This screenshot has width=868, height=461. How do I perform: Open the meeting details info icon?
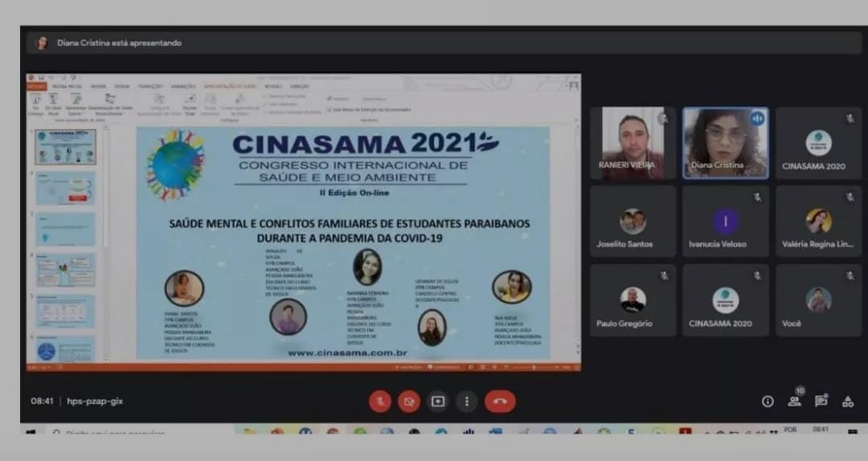point(768,402)
